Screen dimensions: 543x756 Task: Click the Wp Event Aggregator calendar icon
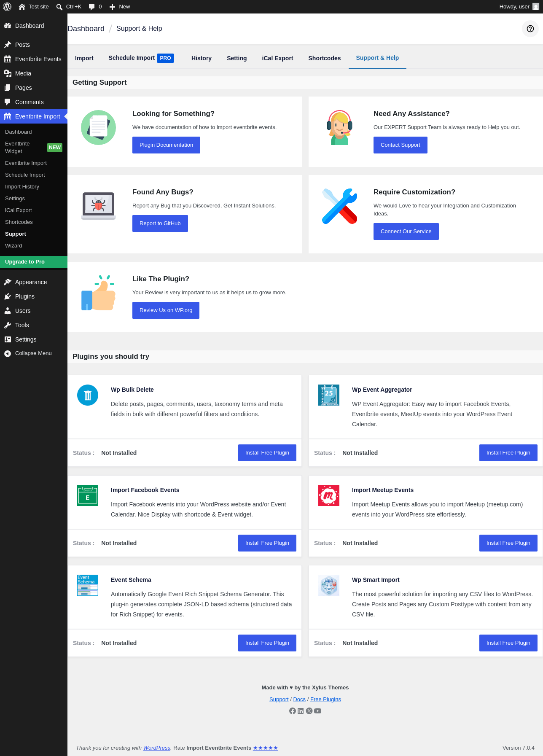click(329, 395)
